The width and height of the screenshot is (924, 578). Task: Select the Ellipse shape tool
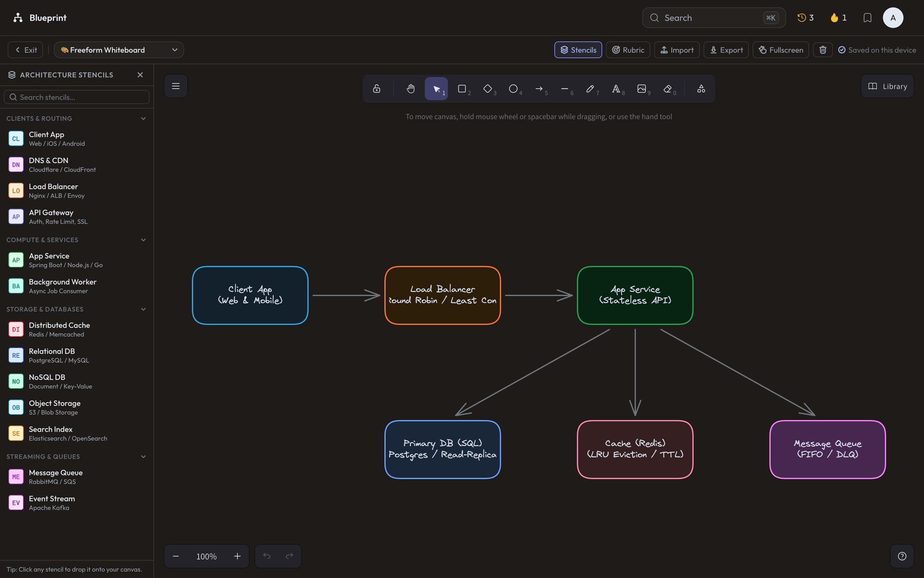[x=513, y=89]
